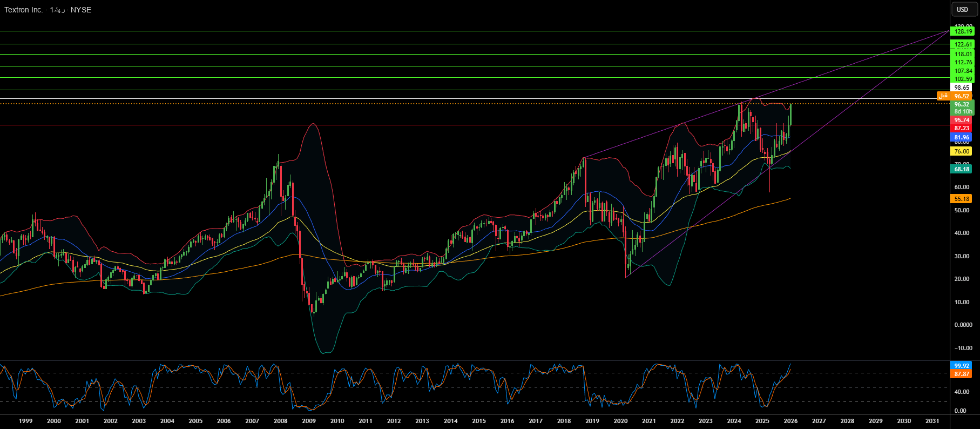Click the 2009 label on time axis
Screen dimensions: 980x429
click(x=309, y=421)
